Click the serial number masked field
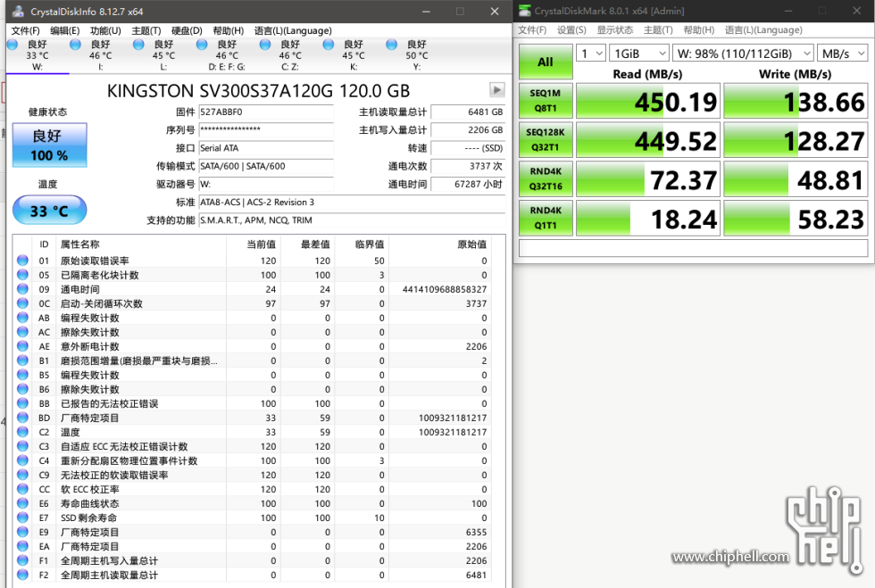875x588 pixels. point(266,130)
